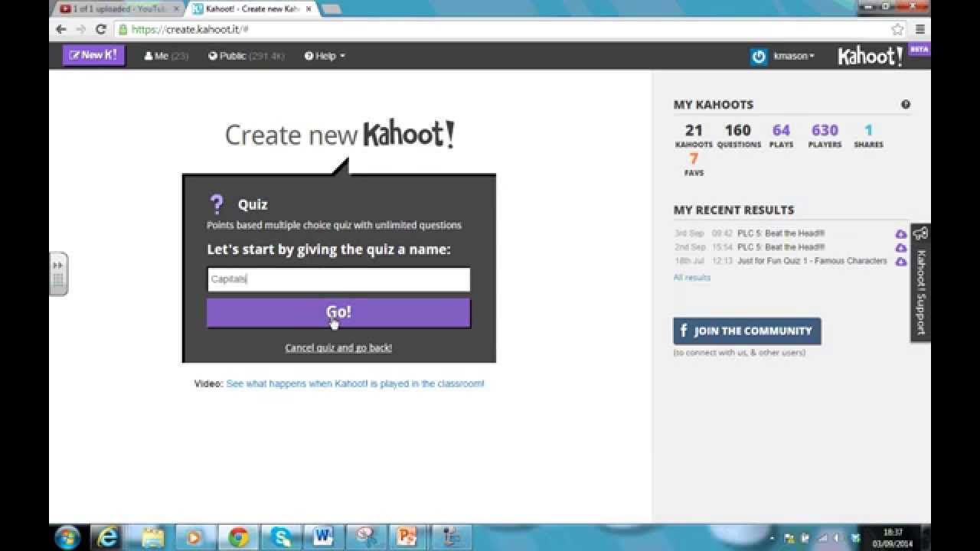Bookmark the page with star icon

(897, 29)
